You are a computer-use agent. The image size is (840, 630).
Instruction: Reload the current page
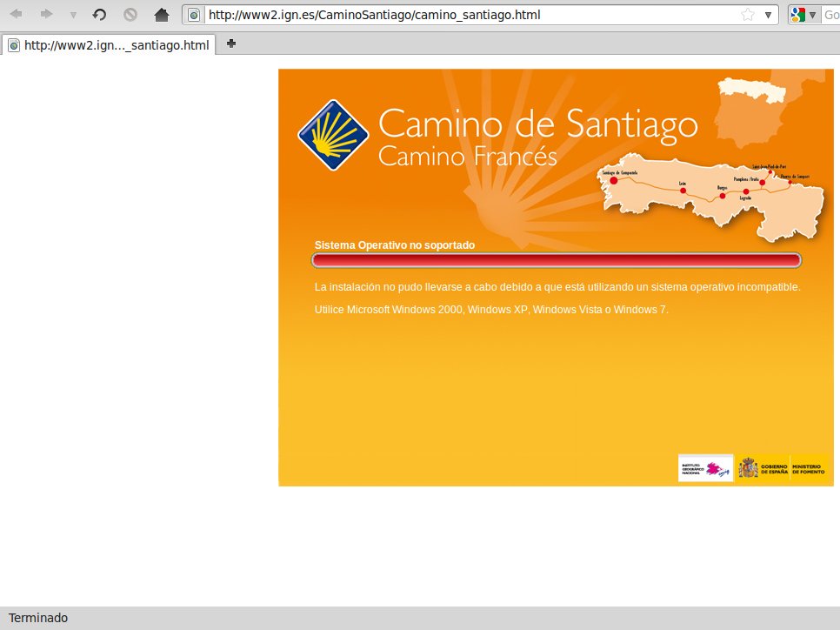coord(99,15)
